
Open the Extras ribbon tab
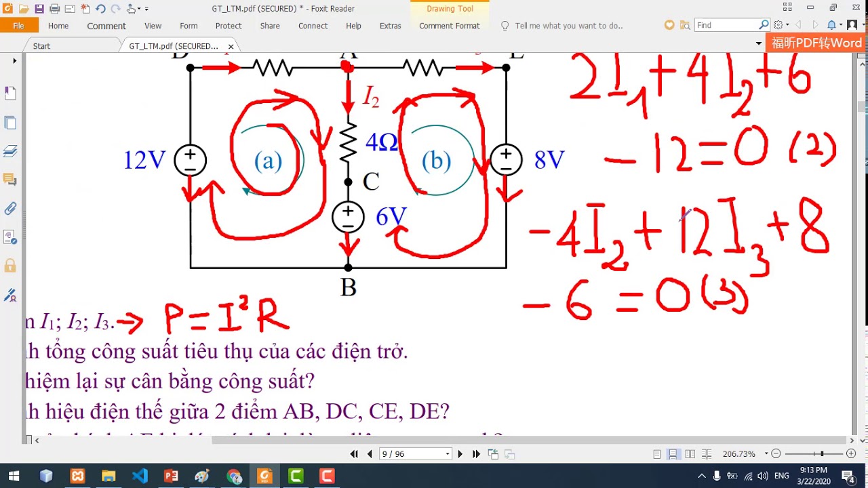(390, 26)
